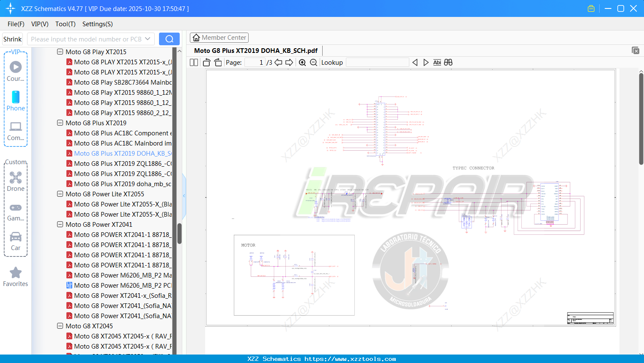Open Moto G8 Plus XT2019 doha_mb_sc file
This screenshot has width=644, height=363.
pos(119,184)
